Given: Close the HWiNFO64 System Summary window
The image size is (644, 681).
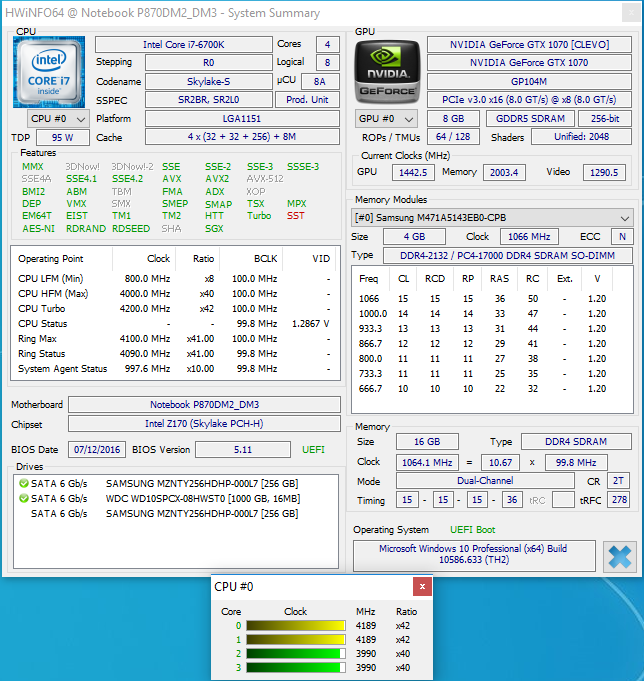Looking at the screenshot, I should point(631,13).
